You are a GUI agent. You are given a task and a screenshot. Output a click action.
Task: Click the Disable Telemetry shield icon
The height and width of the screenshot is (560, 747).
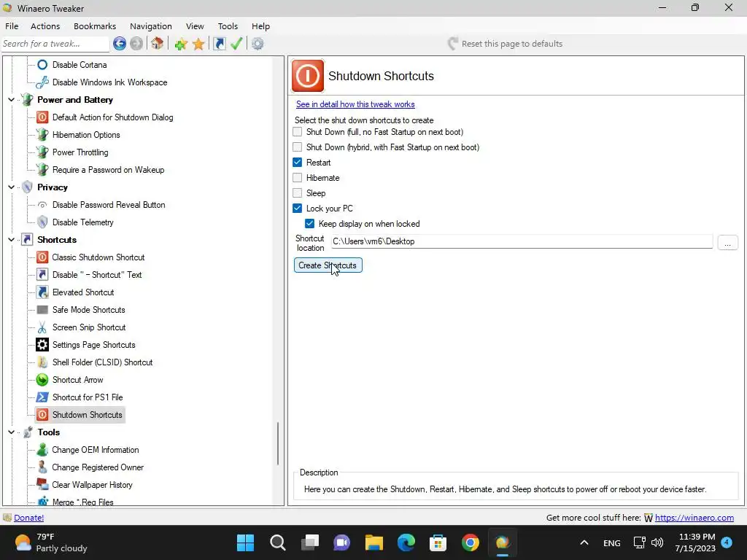[42, 222]
